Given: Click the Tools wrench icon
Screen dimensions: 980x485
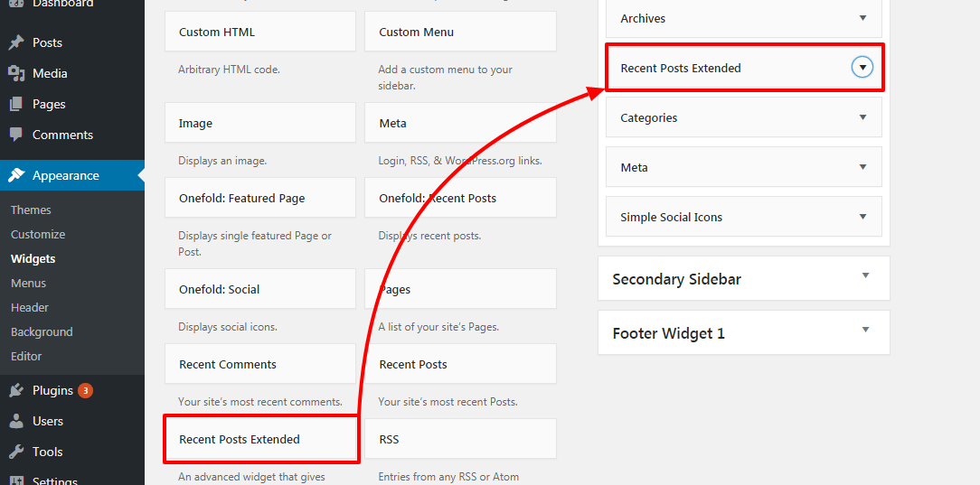Looking at the screenshot, I should 16,452.
